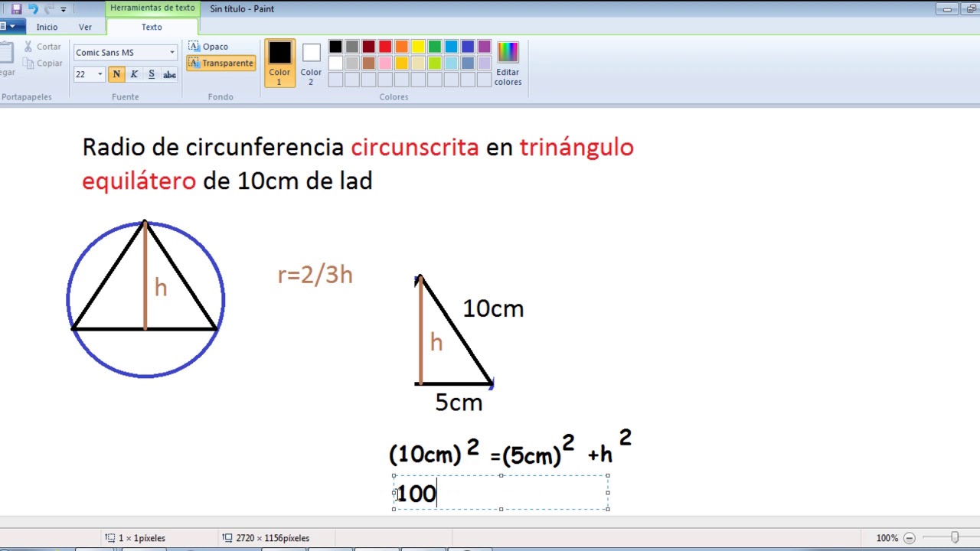
Task: Click the Copiar button
Action: [x=42, y=64]
